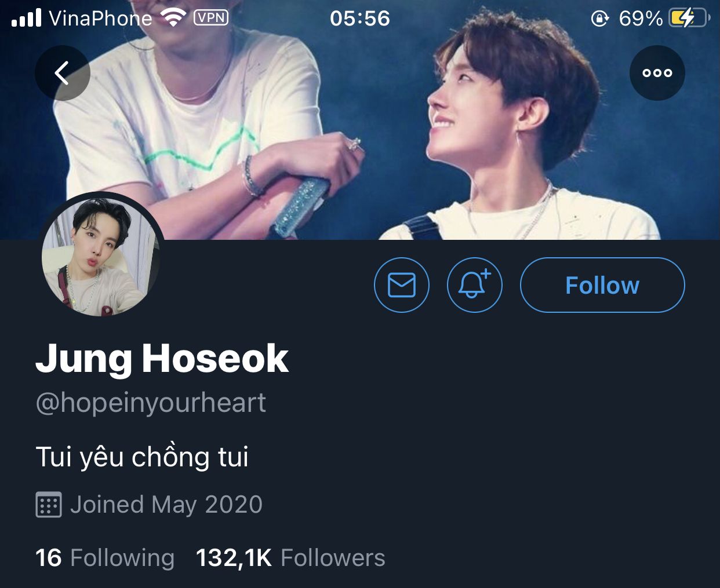Tap the envelope message icon
The height and width of the screenshot is (588, 720).
(x=402, y=285)
